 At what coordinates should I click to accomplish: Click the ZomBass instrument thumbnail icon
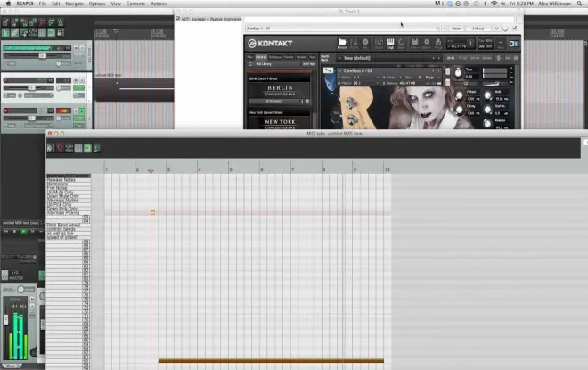coord(328,70)
